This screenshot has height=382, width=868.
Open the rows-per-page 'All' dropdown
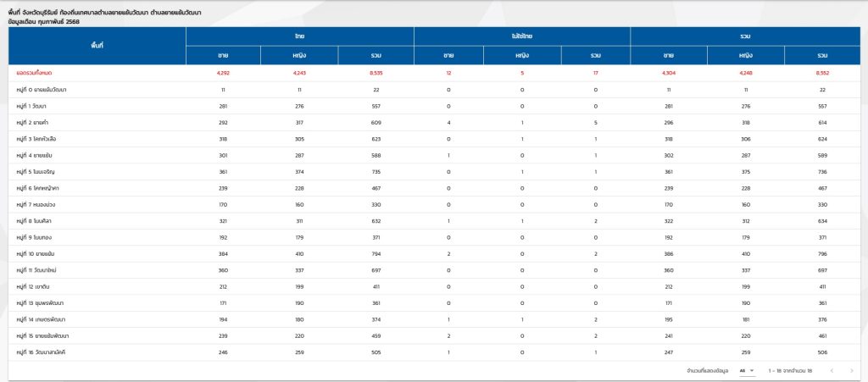(x=746, y=371)
